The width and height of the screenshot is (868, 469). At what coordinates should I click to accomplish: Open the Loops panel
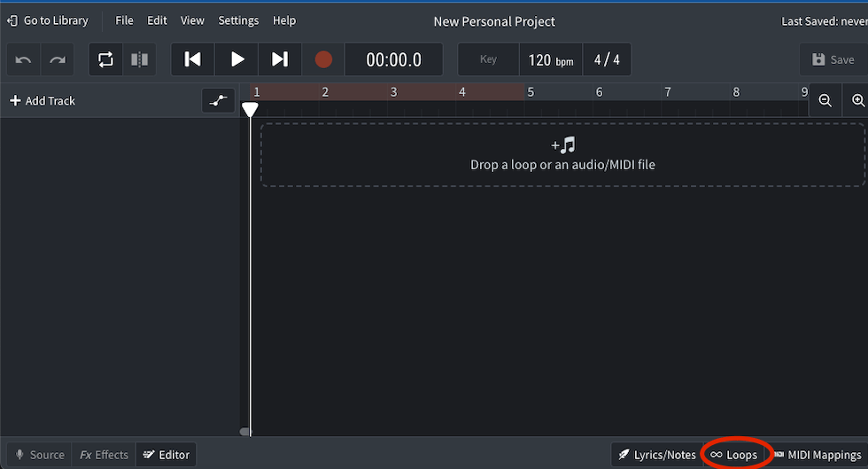pyautogui.click(x=734, y=455)
